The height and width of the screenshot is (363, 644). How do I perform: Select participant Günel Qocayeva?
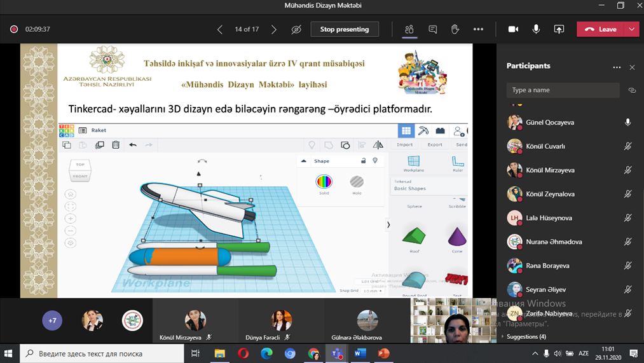click(550, 122)
